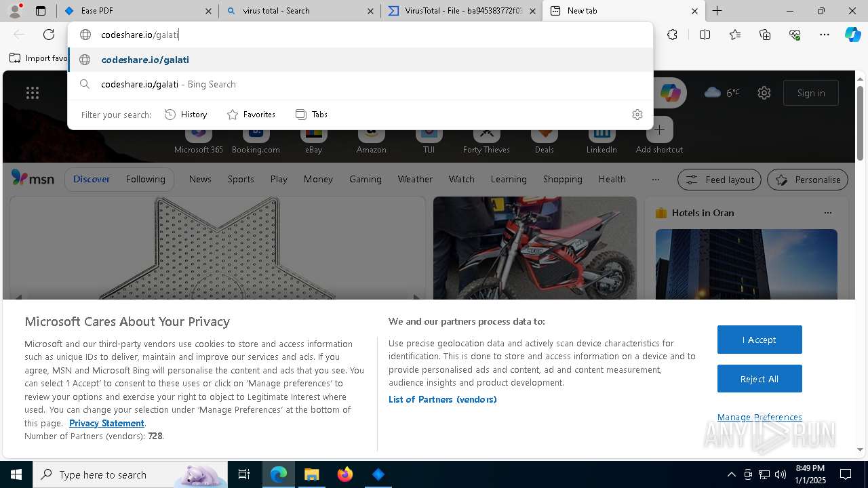
Task: Open Copilot sidebar icon
Action: 853,35
